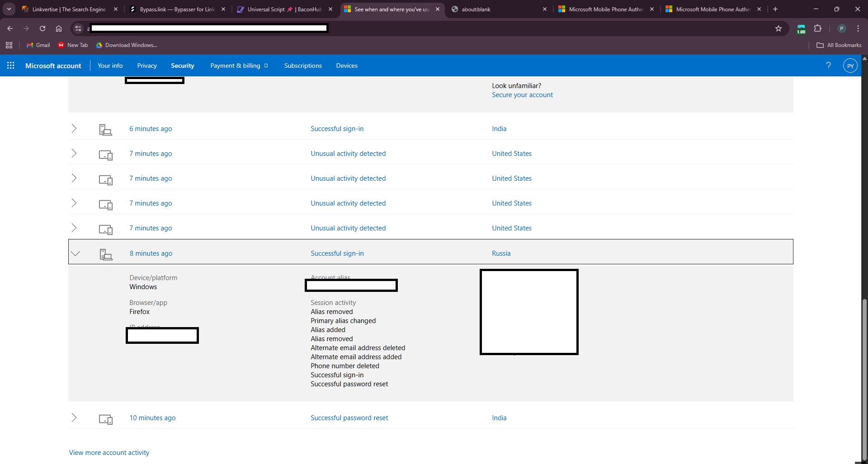Bookmark this page with the star icon
868x464 pixels.
point(778,28)
